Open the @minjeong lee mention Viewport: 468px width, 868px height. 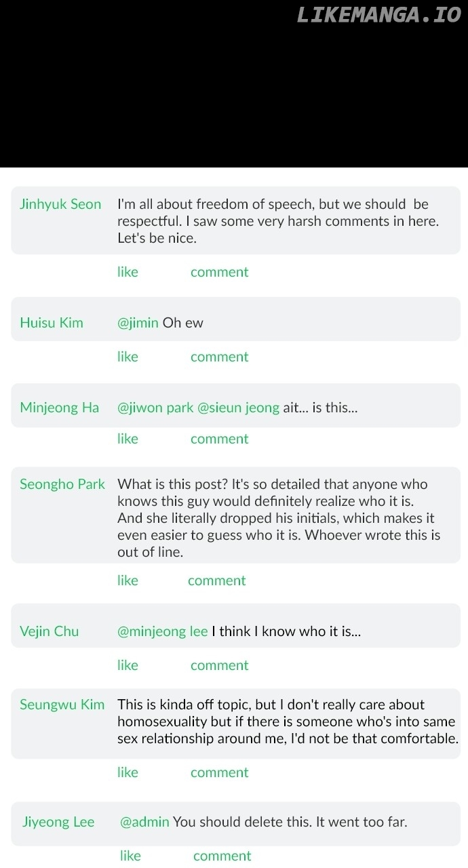[163, 631]
